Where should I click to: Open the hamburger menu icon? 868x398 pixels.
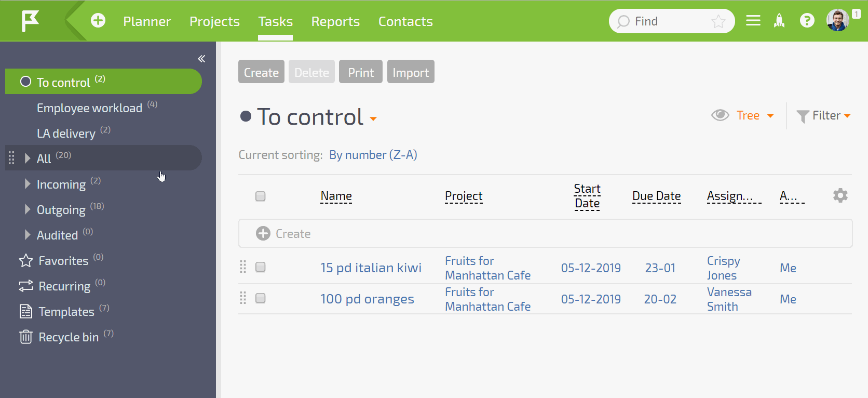753,21
